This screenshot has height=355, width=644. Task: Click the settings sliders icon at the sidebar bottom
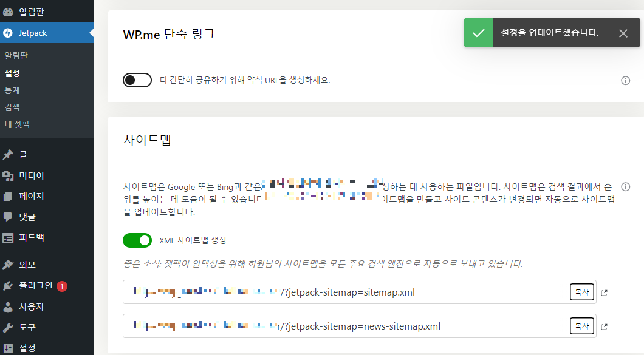(x=8, y=348)
